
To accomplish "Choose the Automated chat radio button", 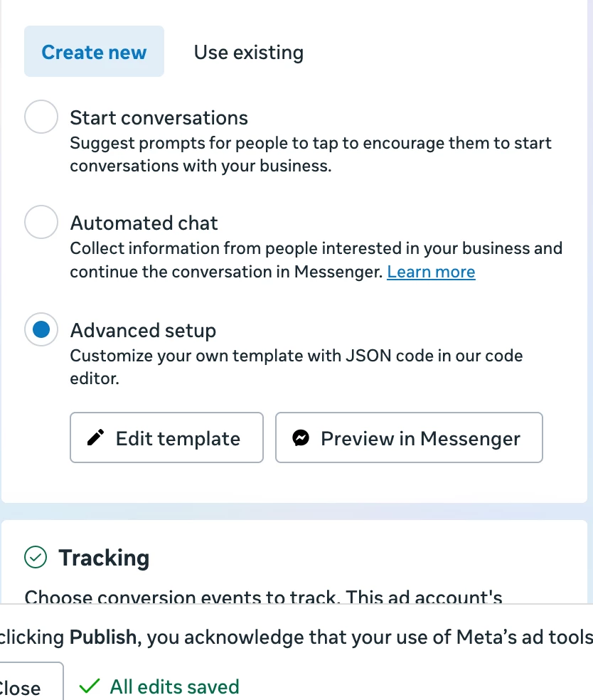I will tap(41, 223).
